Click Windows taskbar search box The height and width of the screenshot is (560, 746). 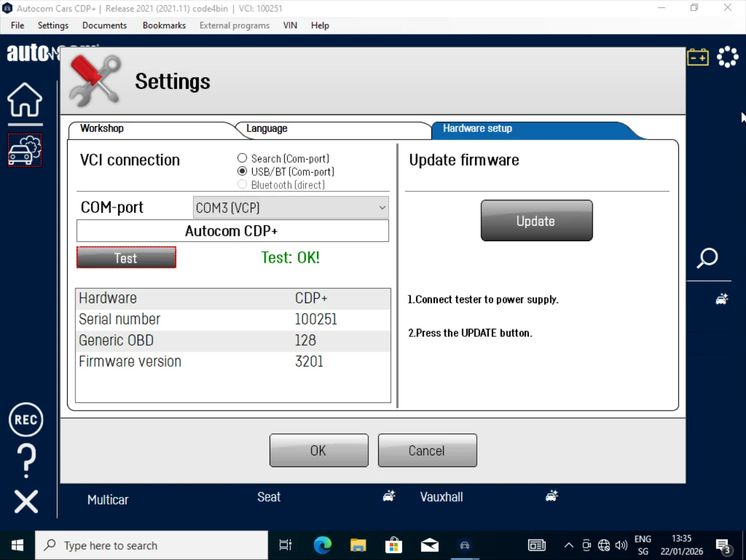[152, 545]
